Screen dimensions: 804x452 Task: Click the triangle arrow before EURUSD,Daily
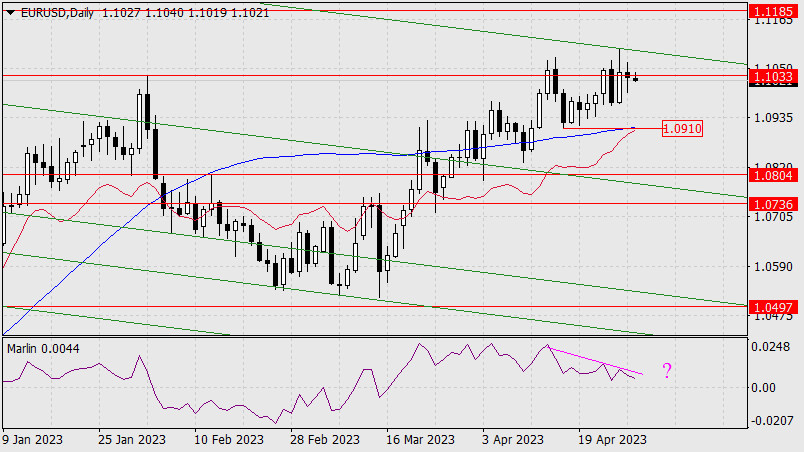pyautogui.click(x=10, y=13)
